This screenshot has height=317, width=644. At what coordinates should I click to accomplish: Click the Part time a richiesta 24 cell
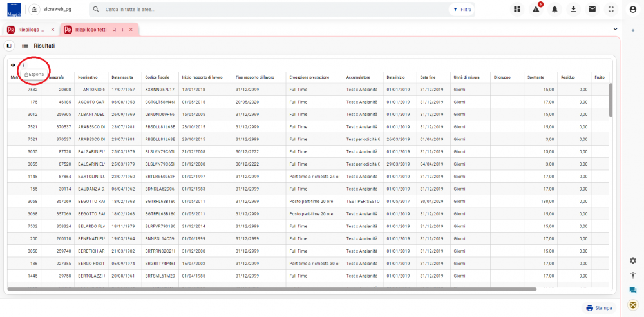[x=314, y=177]
